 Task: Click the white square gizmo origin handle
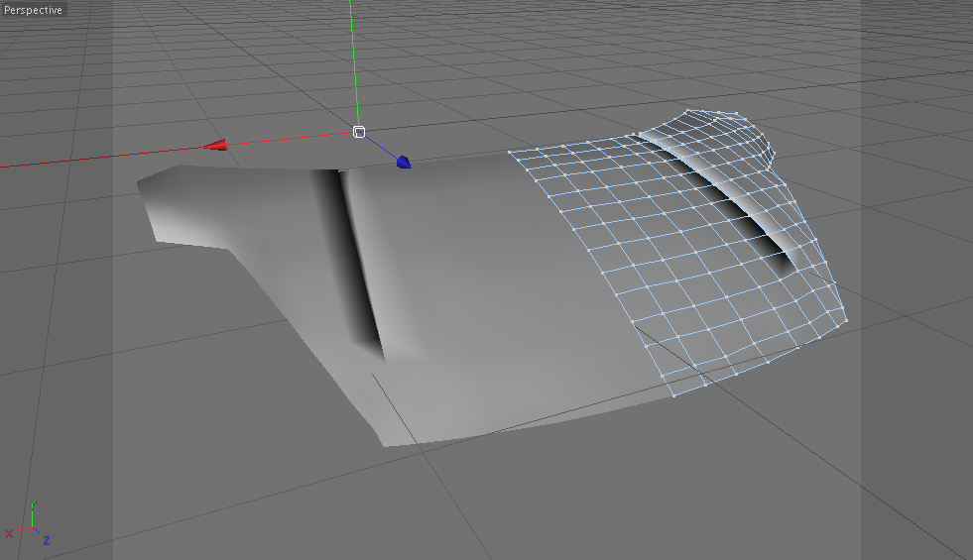[x=359, y=132]
